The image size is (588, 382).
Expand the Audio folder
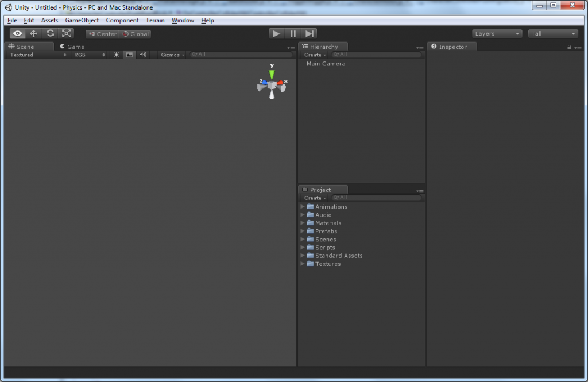[303, 215]
